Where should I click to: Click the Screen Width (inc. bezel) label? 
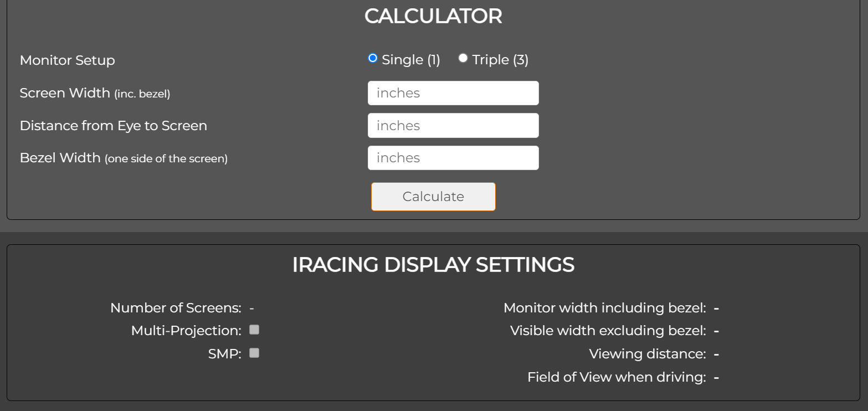point(95,93)
